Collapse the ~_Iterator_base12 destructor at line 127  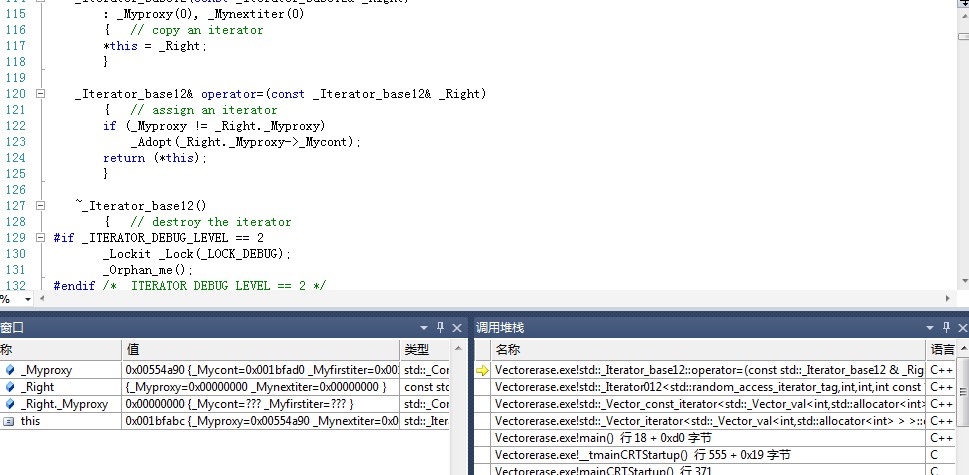(40, 206)
